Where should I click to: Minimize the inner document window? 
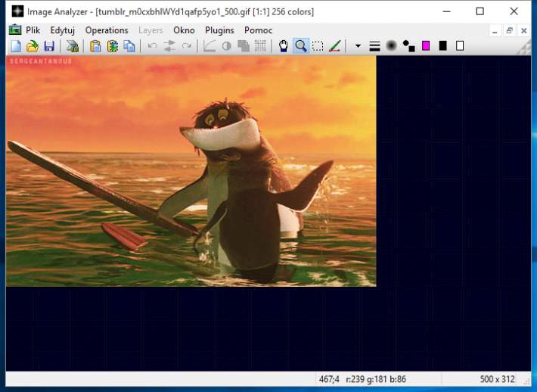[x=495, y=31]
